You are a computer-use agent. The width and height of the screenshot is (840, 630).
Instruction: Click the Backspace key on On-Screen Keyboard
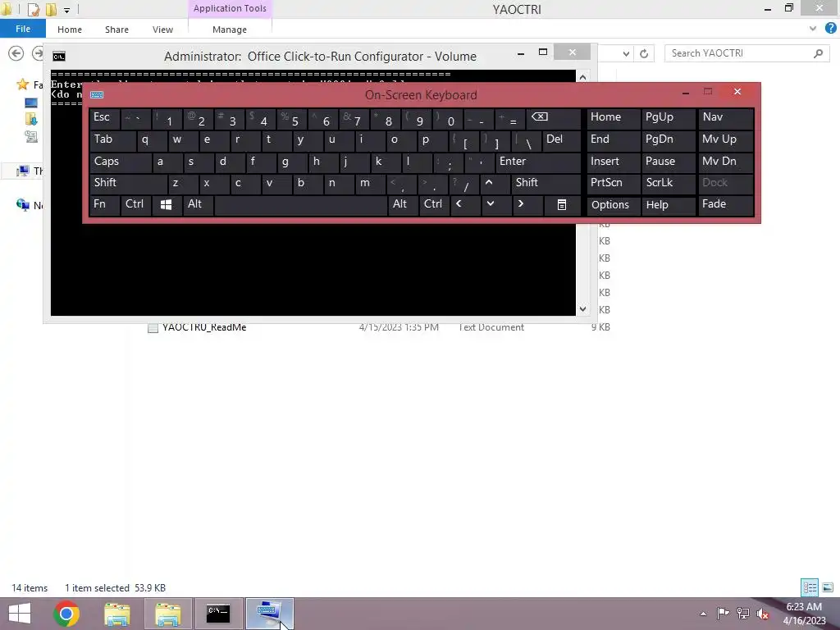(x=553, y=118)
